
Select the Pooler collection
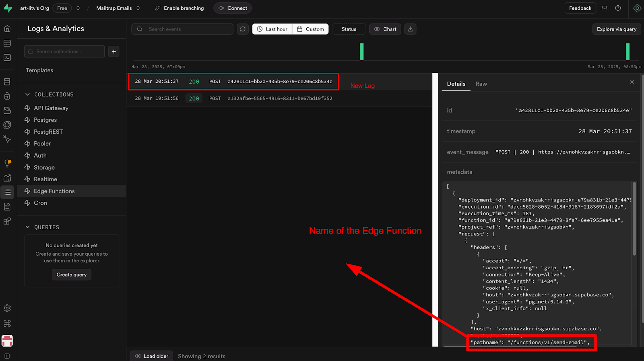tap(72, 144)
